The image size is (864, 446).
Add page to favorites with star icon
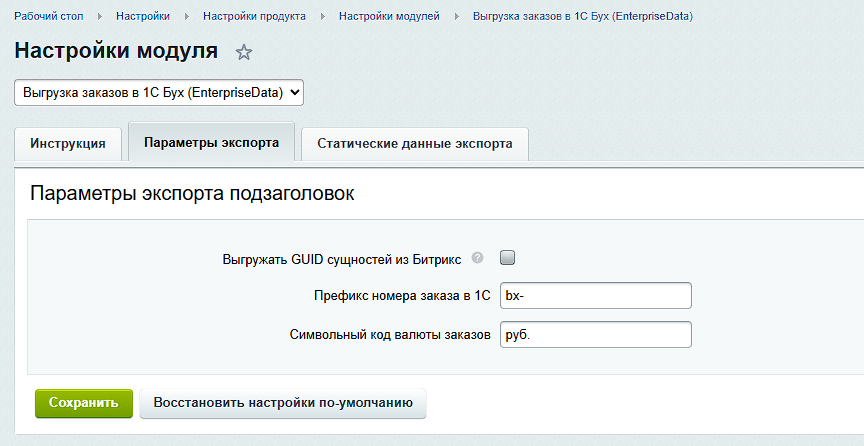click(244, 53)
